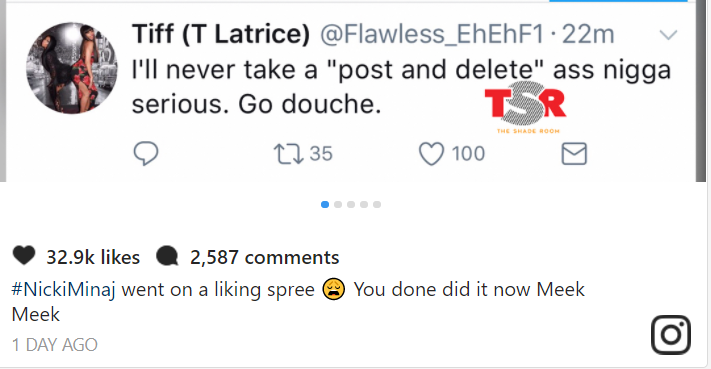The image size is (711, 369).
Task: View the 2,587 comments
Action: click(264, 257)
